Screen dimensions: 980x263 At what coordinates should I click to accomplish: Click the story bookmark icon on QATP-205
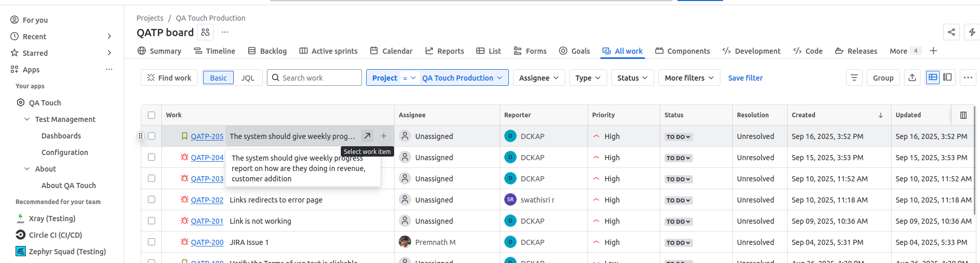click(x=185, y=136)
